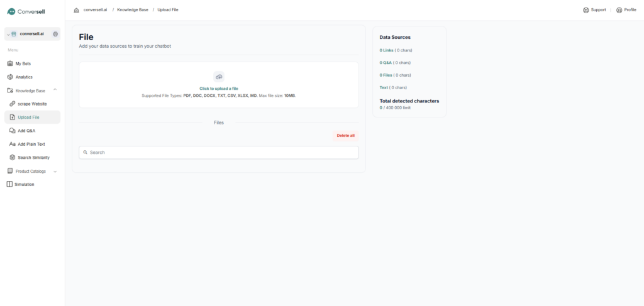Click the Conversell logo icon
The image size is (644, 306).
click(x=11, y=11)
